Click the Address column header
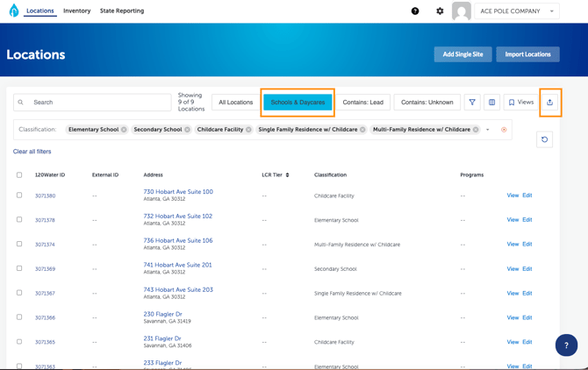Viewport: 588px width, 370px height. (153, 174)
